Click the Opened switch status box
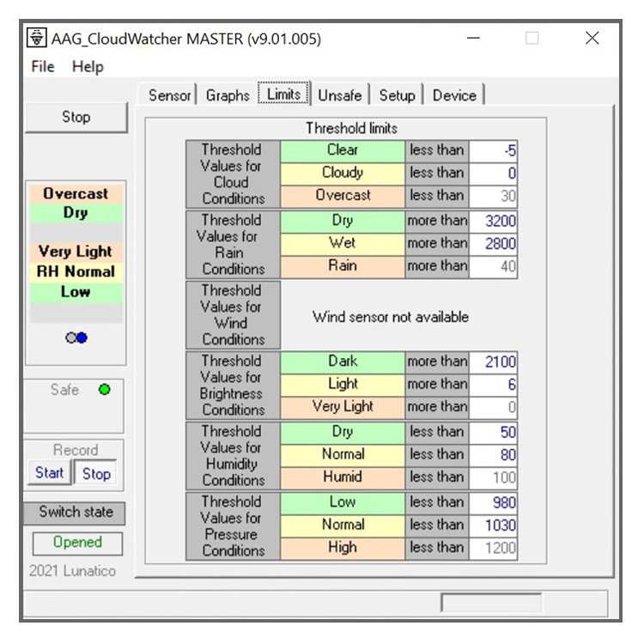 click(x=77, y=543)
